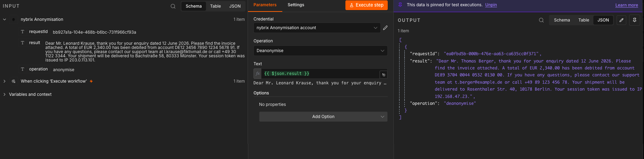Click the requestId string type icon
644x159 pixels.
(23, 32)
